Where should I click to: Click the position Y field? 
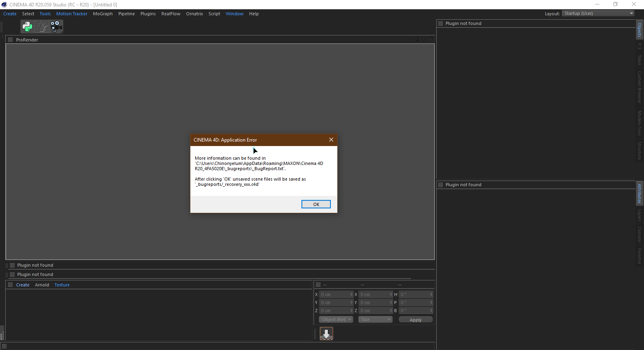[336, 303]
